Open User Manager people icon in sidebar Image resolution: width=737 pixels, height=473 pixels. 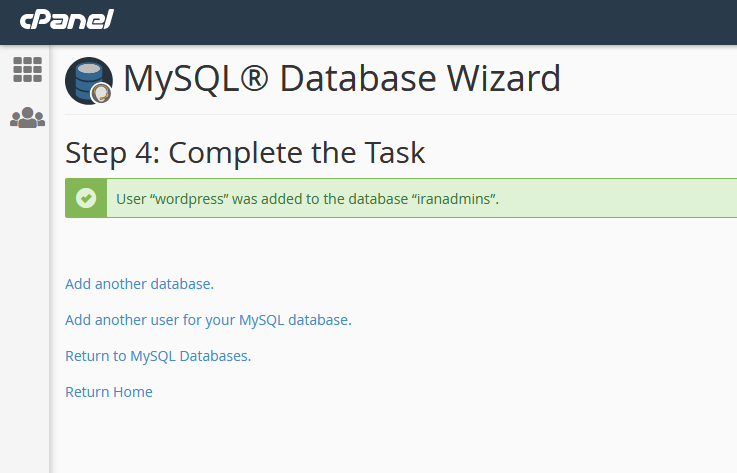27,118
